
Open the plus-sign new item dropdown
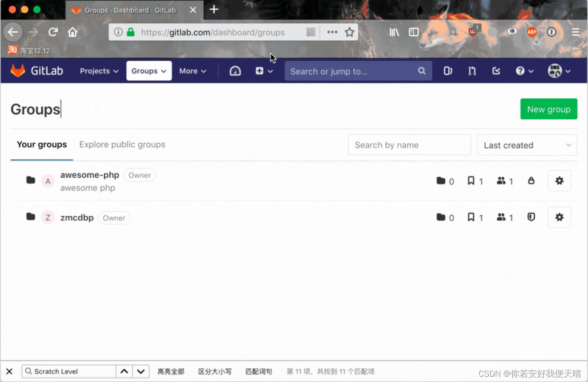pos(263,70)
